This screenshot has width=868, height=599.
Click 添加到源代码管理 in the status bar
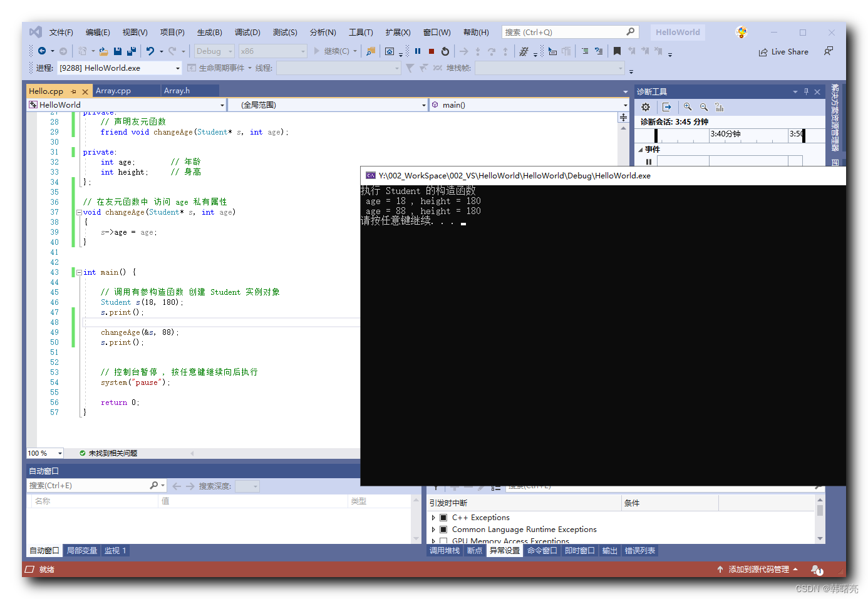[x=758, y=570]
